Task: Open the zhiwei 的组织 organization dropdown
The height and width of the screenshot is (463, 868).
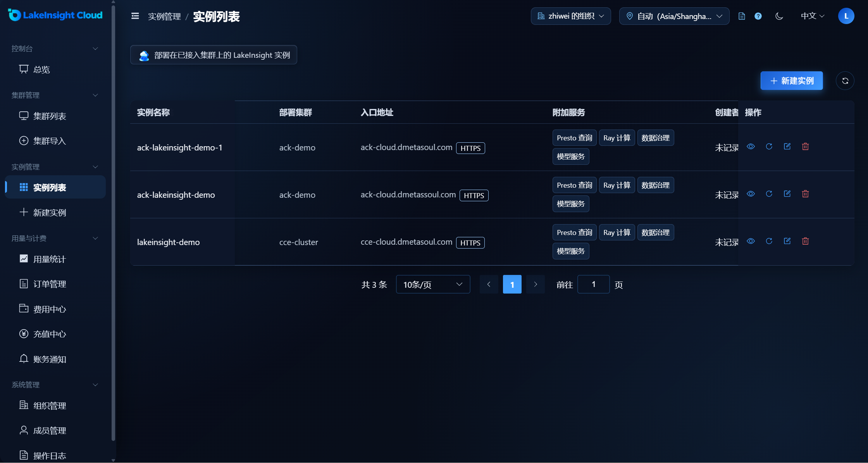Action: coord(571,16)
